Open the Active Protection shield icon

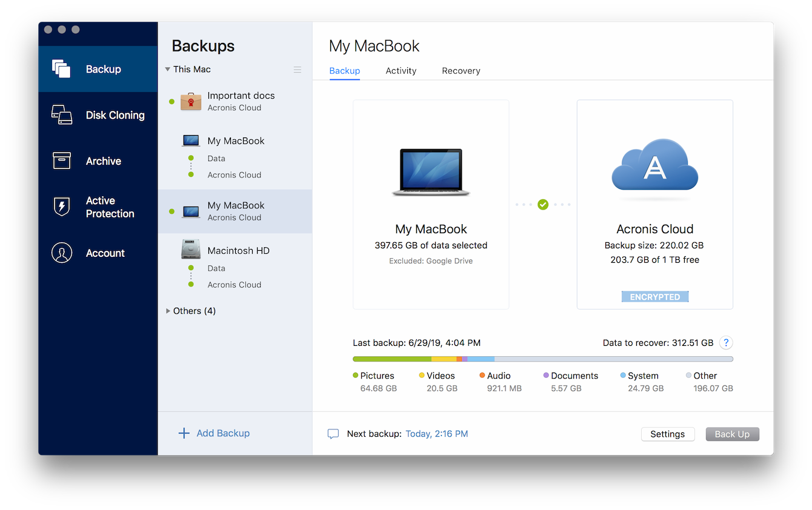click(x=61, y=207)
